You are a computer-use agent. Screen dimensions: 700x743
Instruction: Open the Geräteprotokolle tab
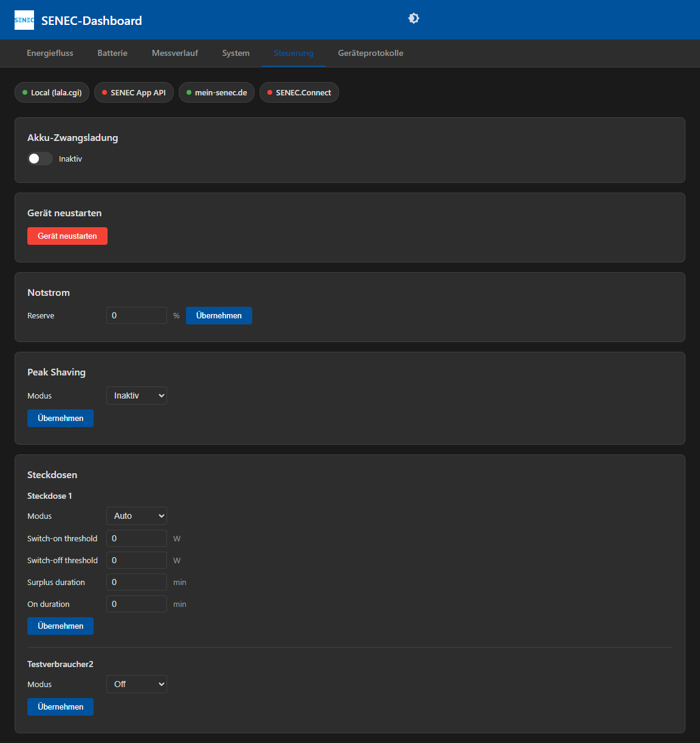[x=371, y=53]
